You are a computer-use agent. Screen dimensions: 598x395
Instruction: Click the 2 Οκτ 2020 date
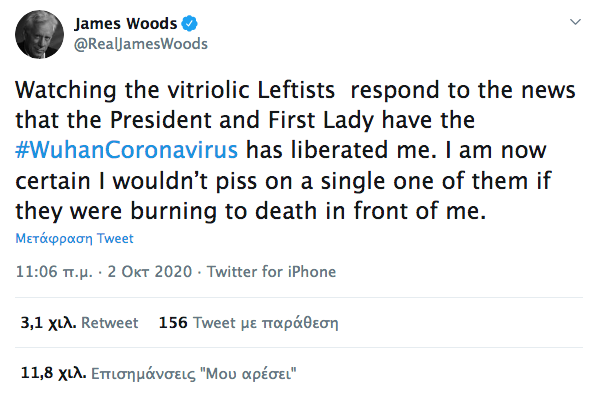pyautogui.click(x=150, y=272)
